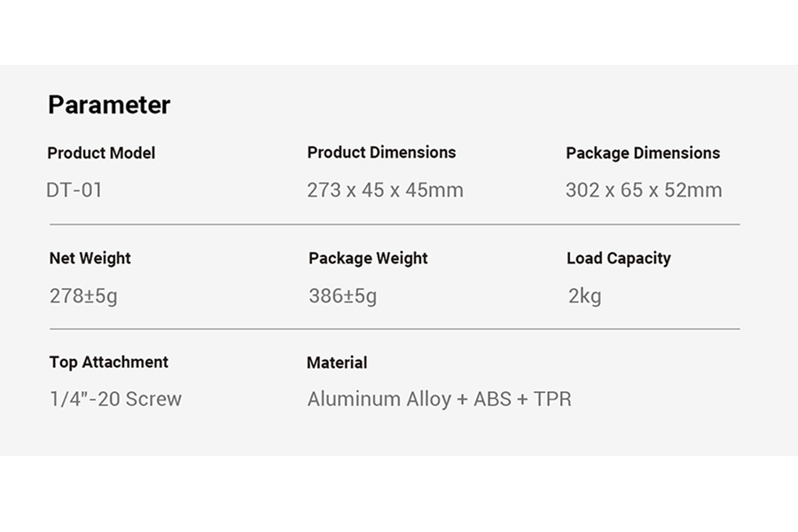Click the 278±5g weight value
The height and width of the screenshot is (532, 798).
pos(83,296)
